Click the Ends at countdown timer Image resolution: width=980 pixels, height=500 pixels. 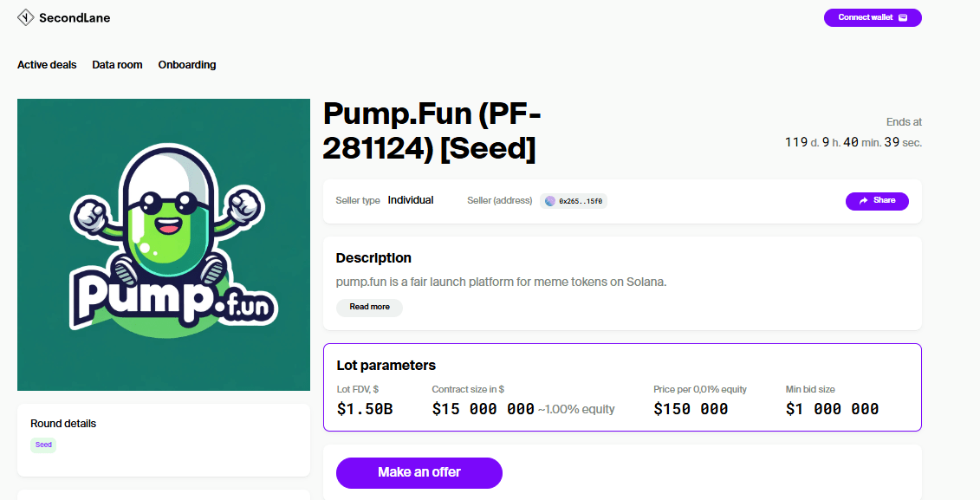[853, 142]
